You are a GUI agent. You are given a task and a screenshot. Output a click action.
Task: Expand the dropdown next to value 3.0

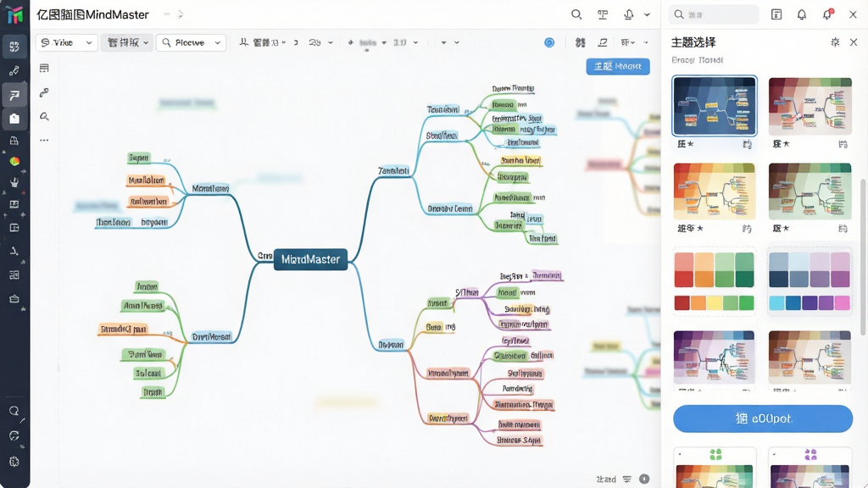pyautogui.click(x=415, y=42)
